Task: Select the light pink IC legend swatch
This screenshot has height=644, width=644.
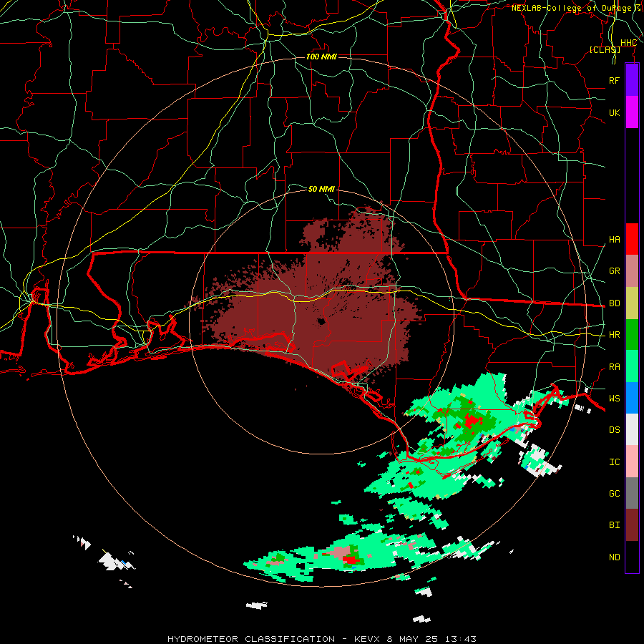Action: point(632,462)
